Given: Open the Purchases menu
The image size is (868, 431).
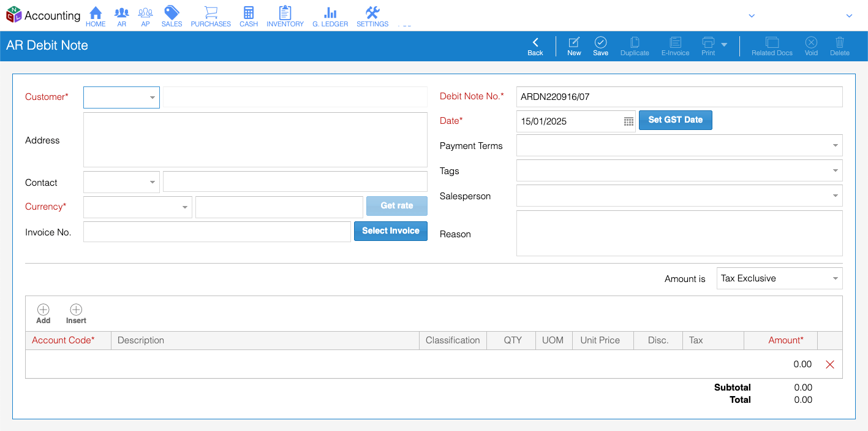Looking at the screenshot, I should (x=211, y=13).
